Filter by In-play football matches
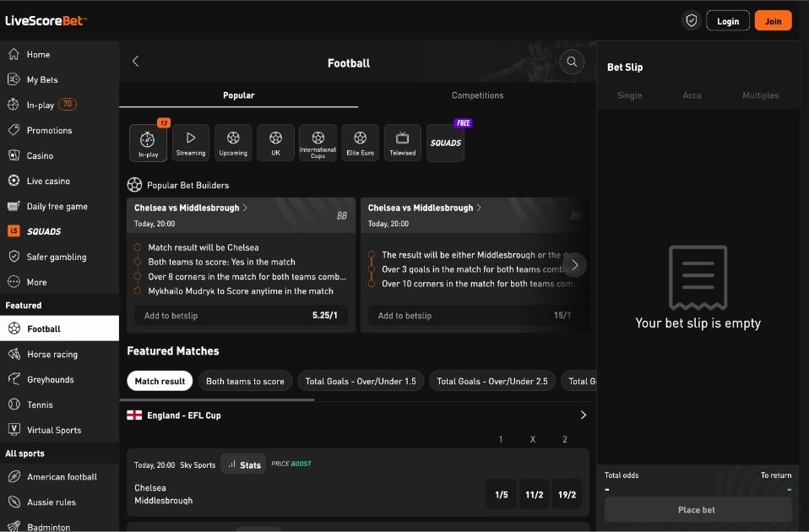The image size is (809, 532). click(x=148, y=143)
